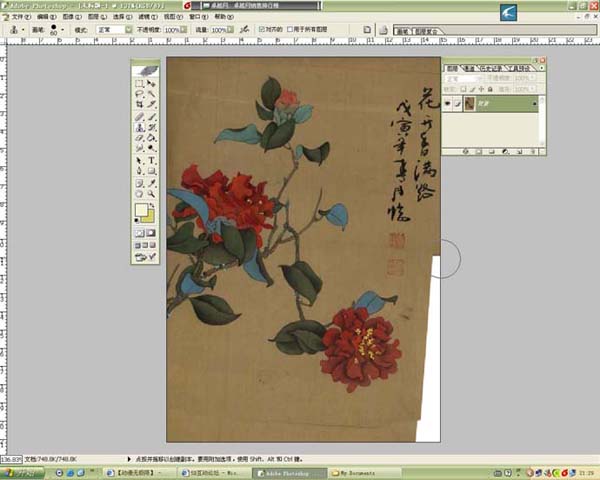Select the Move tool in toolbox

pyautogui.click(x=152, y=83)
